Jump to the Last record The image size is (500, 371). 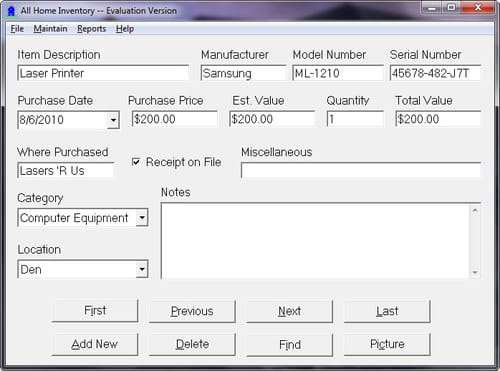pos(387,311)
